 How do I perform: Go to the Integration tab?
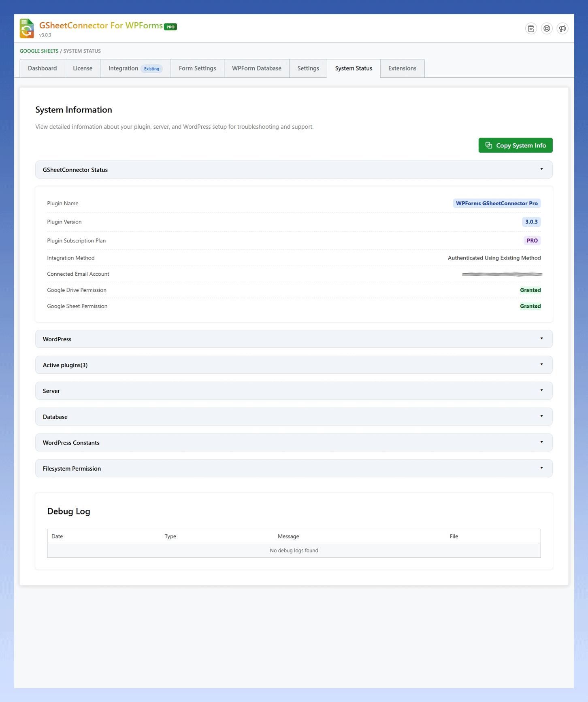(x=135, y=68)
